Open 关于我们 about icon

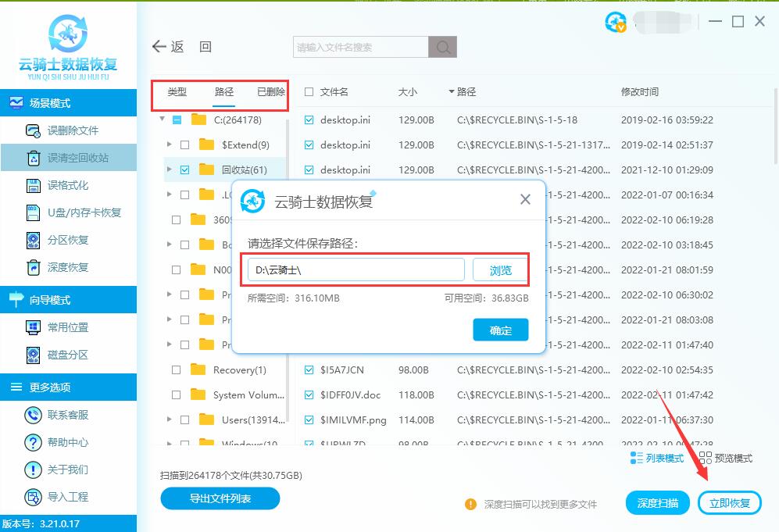[x=34, y=470]
